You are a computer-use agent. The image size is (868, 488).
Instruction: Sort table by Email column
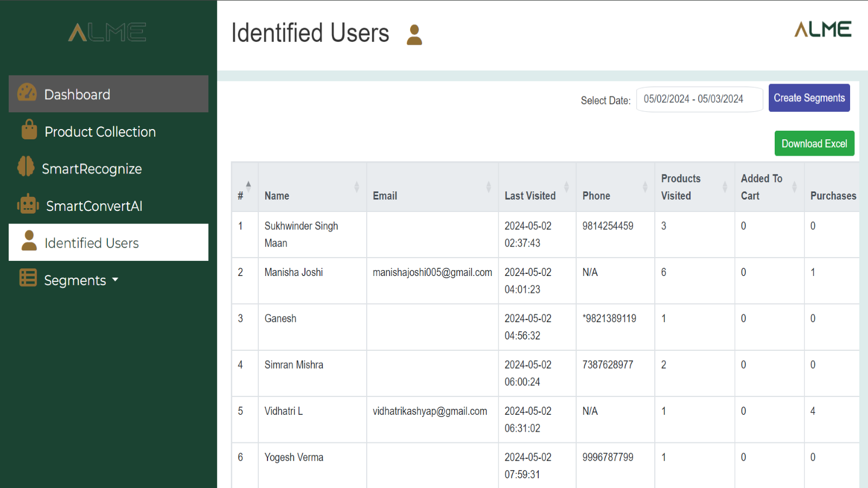pos(432,187)
